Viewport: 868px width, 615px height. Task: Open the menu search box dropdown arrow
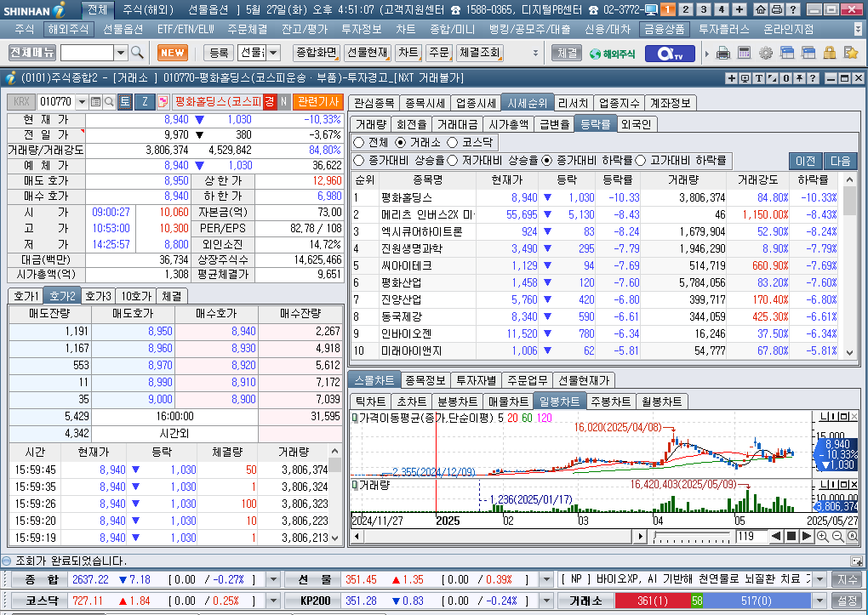pos(121,53)
